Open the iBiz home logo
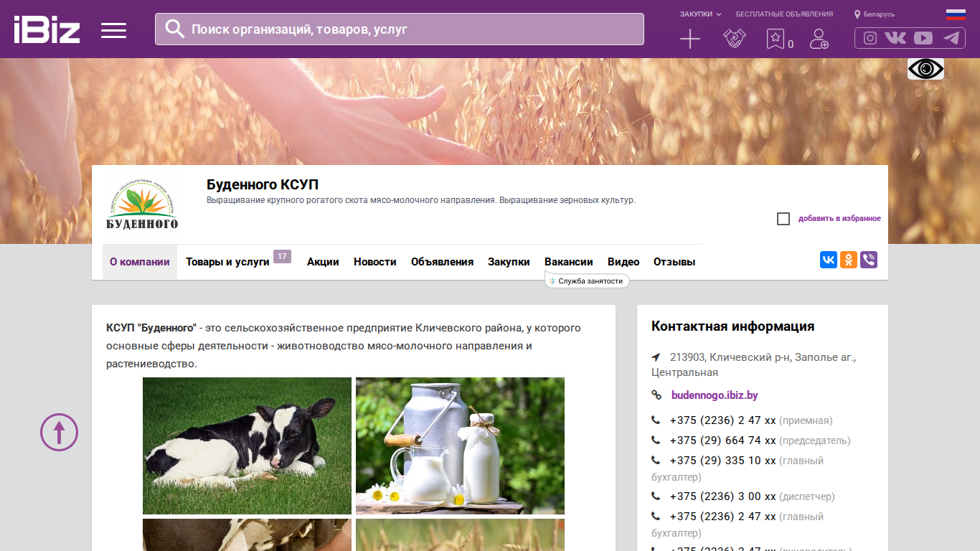 click(47, 29)
